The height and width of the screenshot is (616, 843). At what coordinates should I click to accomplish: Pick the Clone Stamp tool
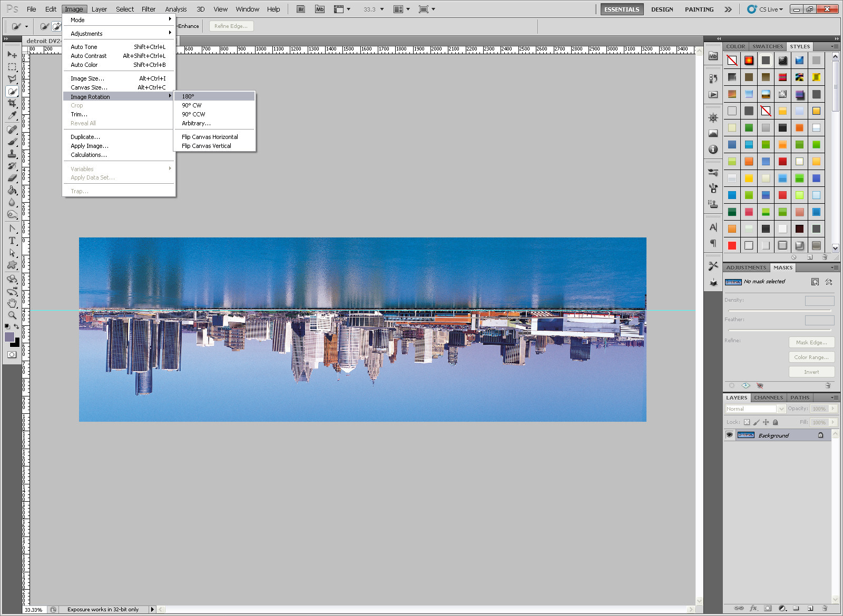tap(12, 154)
